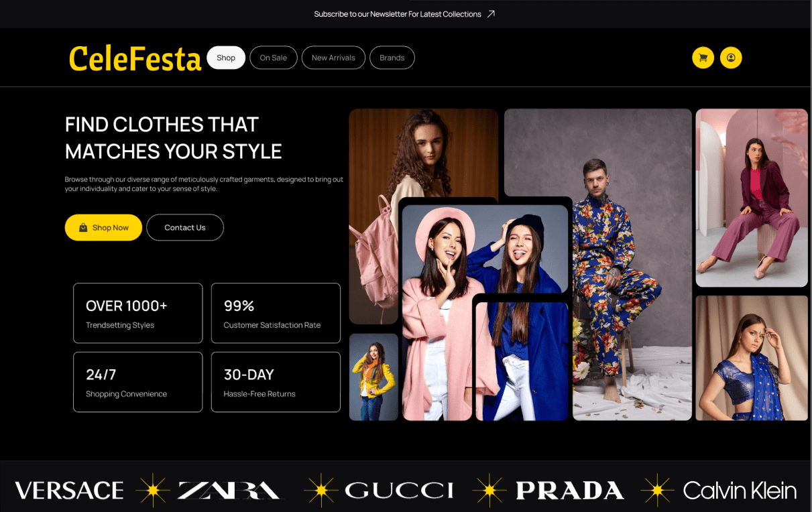Select the Shop nav pill
The width and height of the screenshot is (812, 512).
click(x=226, y=58)
